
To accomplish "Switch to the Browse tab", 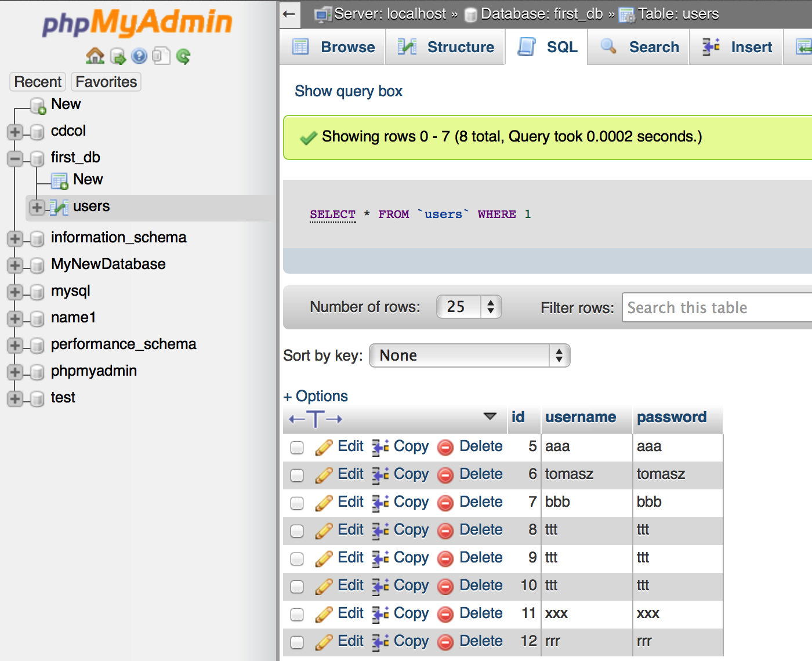I will click(x=333, y=47).
